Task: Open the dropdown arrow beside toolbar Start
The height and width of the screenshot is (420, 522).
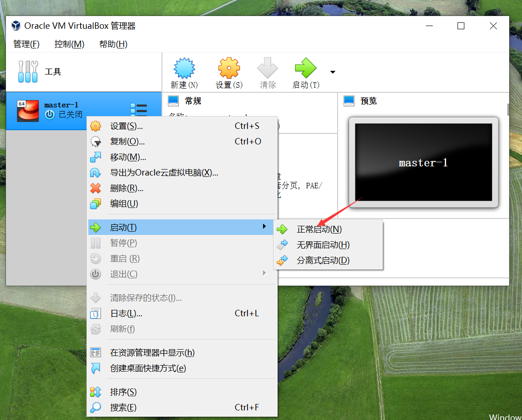Action: [x=333, y=72]
